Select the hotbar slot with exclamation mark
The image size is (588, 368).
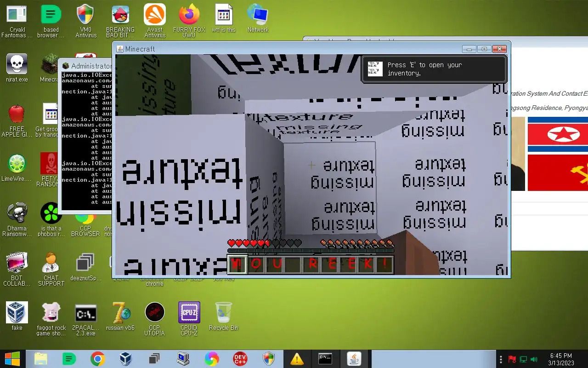384,264
